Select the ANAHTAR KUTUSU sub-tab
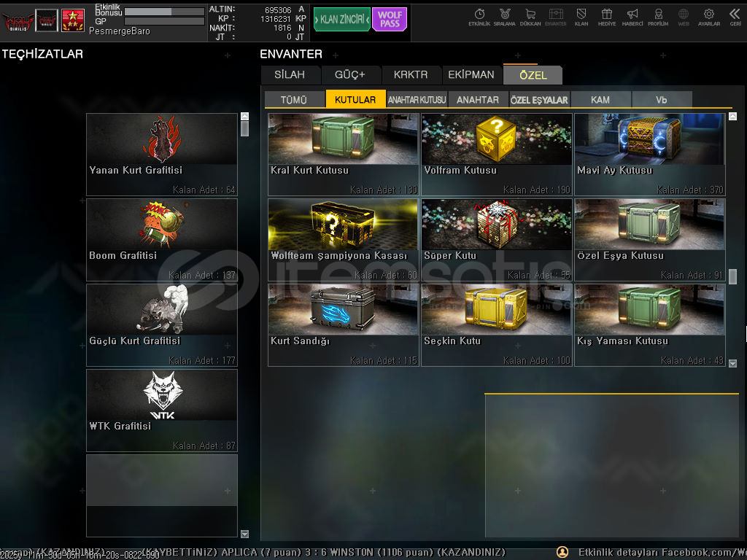The image size is (747, 560). (417, 99)
